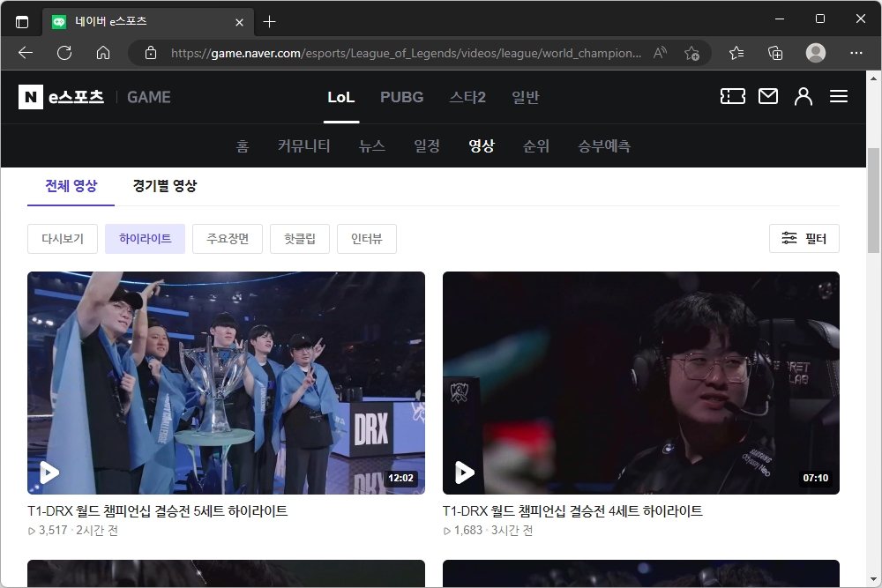The width and height of the screenshot is (882, 588).
Task: Select the 인터뷰 filter chip
Action: pos(367,239)
